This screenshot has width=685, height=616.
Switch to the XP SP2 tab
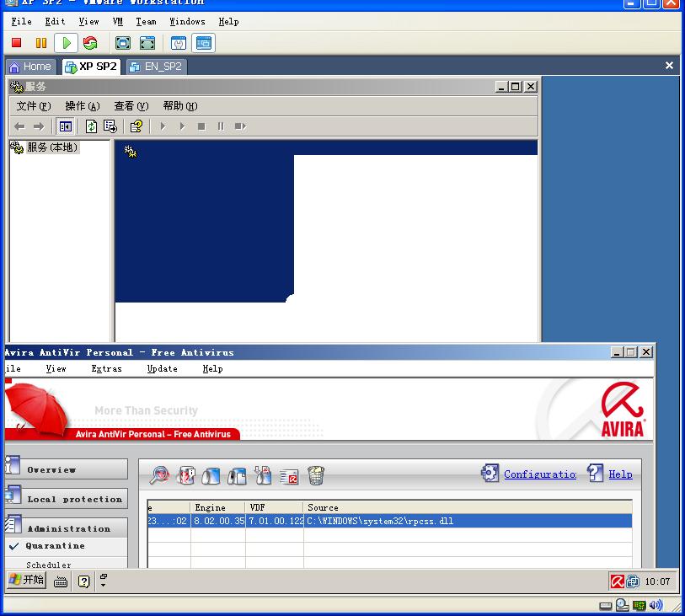91,67
